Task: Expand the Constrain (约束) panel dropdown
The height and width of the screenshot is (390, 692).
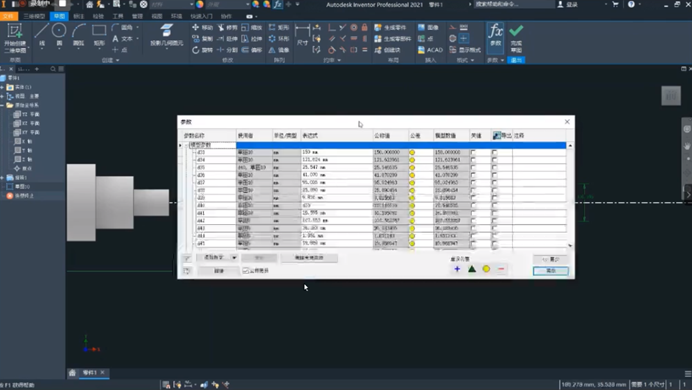Action: coord(338,60)
